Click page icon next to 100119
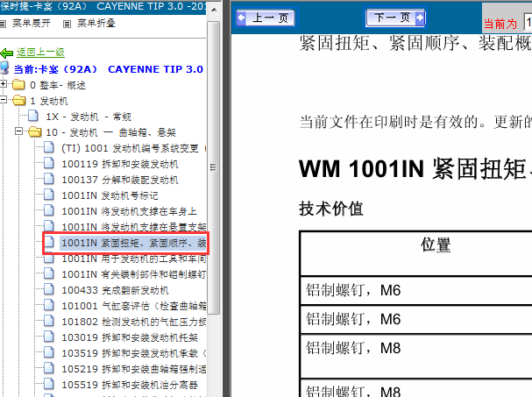 click(x=48, y=163)
